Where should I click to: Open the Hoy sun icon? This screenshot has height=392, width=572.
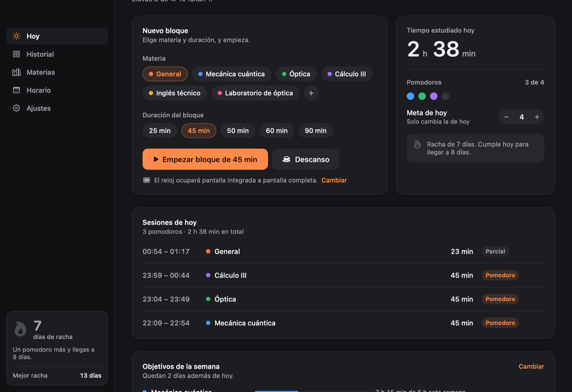(16, 36)
